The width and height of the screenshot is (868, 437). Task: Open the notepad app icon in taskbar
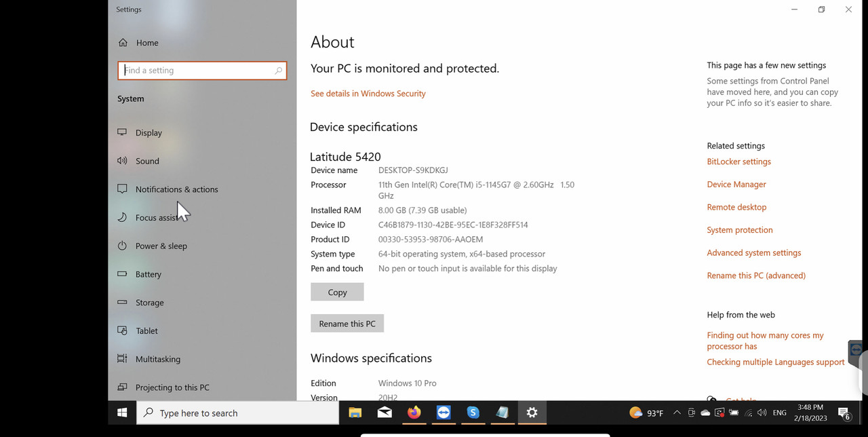pyautogui.click(x=502, y=413)
